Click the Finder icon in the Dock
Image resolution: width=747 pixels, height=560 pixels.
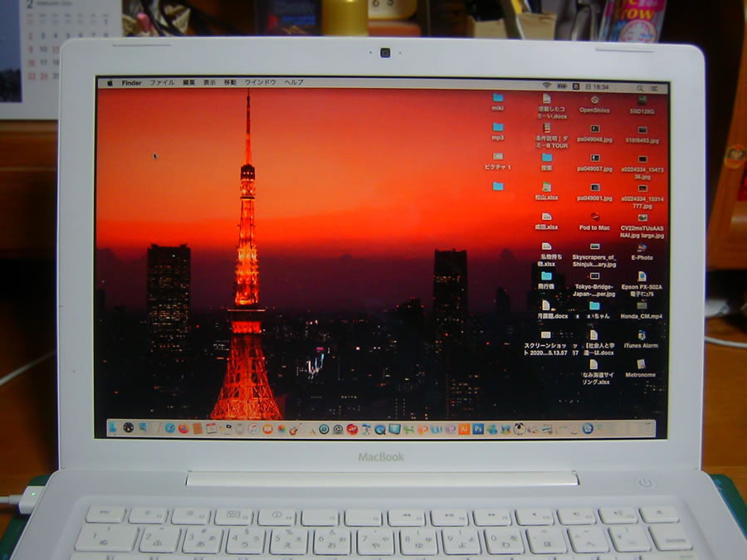pyautogui.click(x=112, y=428)
